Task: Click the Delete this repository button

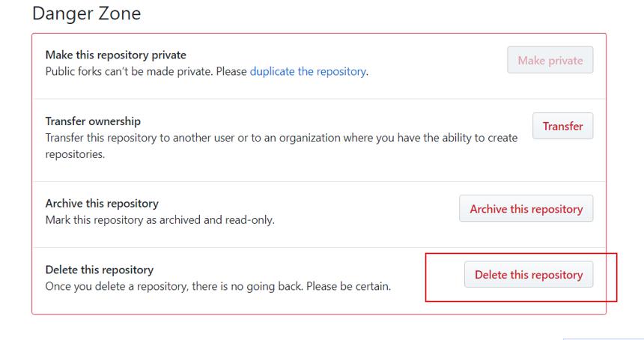Action: click(x=529, y=274)
